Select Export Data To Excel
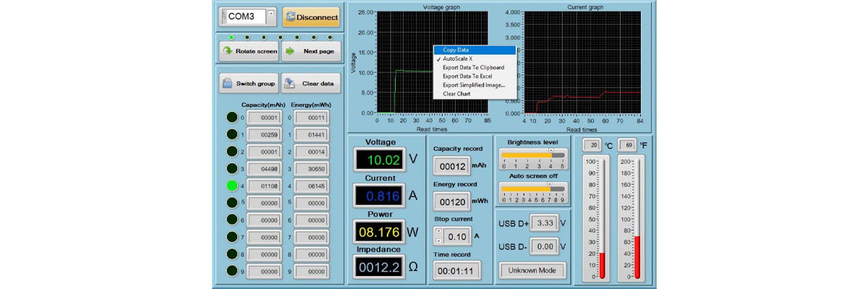This screenshot has height=289, width=868. pyautogui.click(x=475, y=76)
